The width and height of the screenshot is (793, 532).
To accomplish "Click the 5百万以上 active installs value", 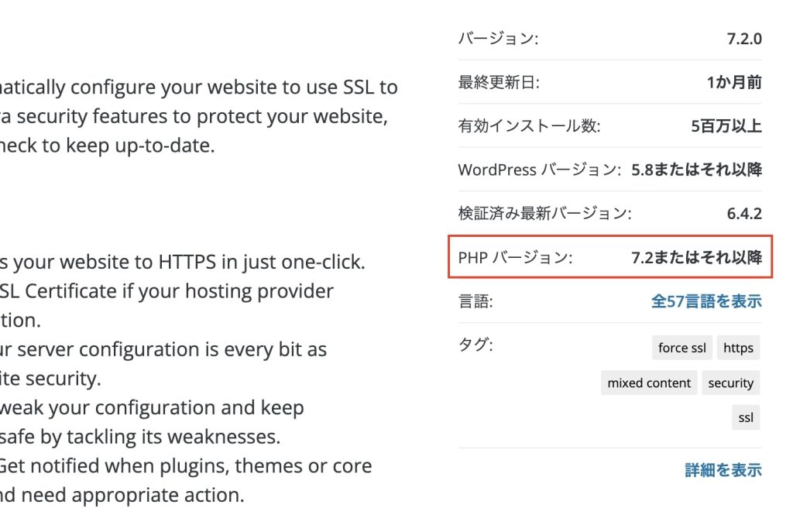I will [x=726, y=126].
